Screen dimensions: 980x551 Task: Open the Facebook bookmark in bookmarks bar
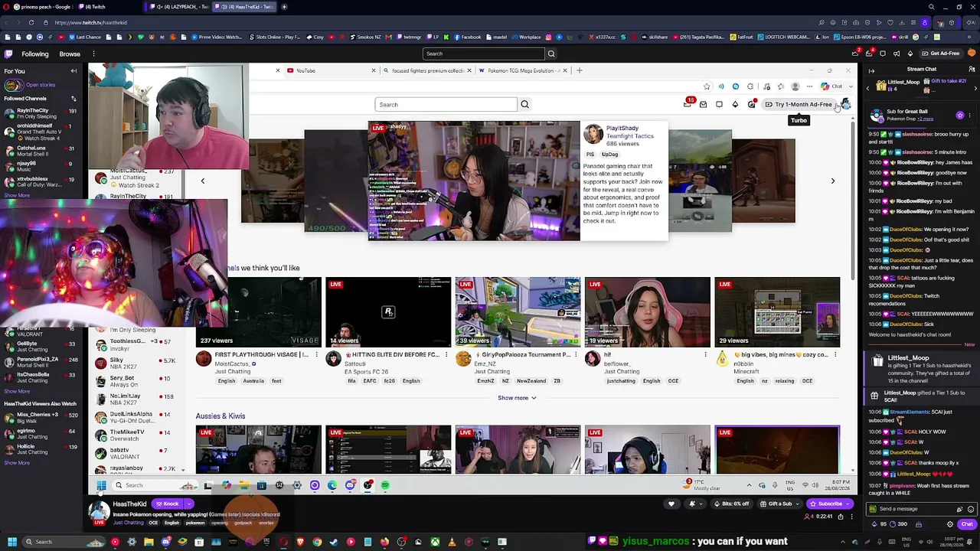tap(467, 37)
